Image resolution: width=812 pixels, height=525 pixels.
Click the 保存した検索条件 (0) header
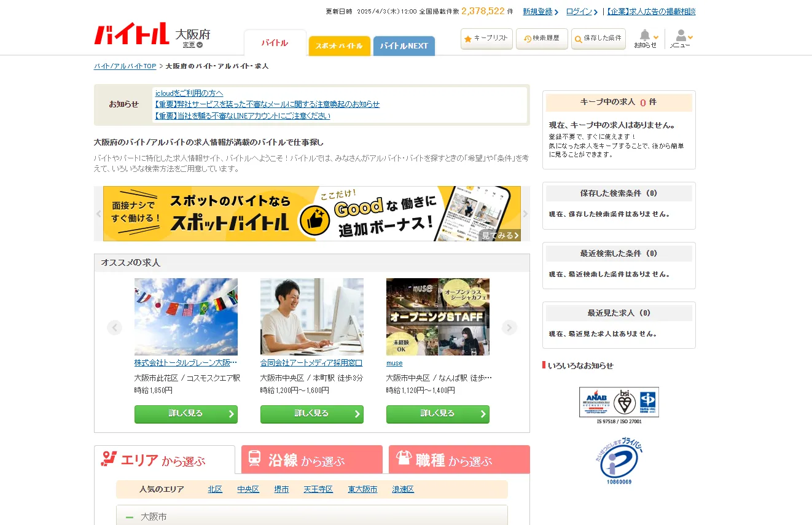[619, 193]
